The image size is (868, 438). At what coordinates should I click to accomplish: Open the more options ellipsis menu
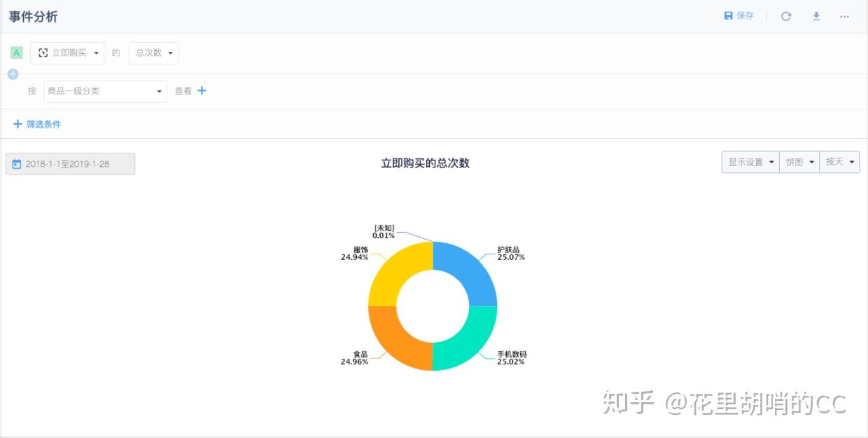point(844,16)
